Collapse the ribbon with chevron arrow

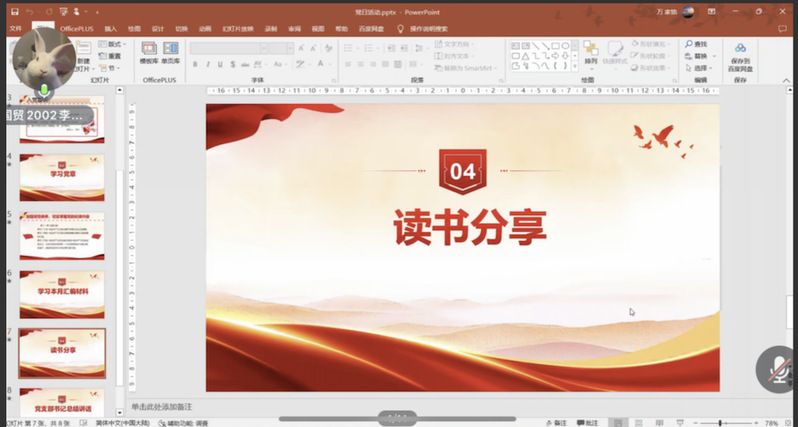tap(786, 80)
